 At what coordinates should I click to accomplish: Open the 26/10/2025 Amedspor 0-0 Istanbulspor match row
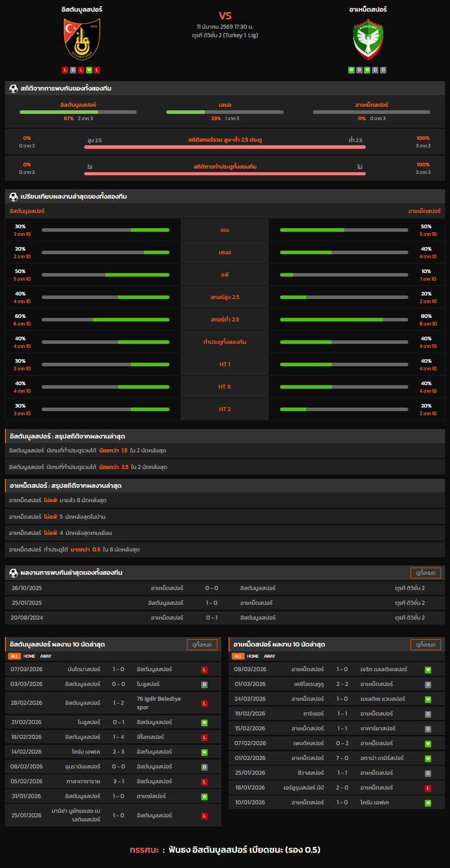225,588
